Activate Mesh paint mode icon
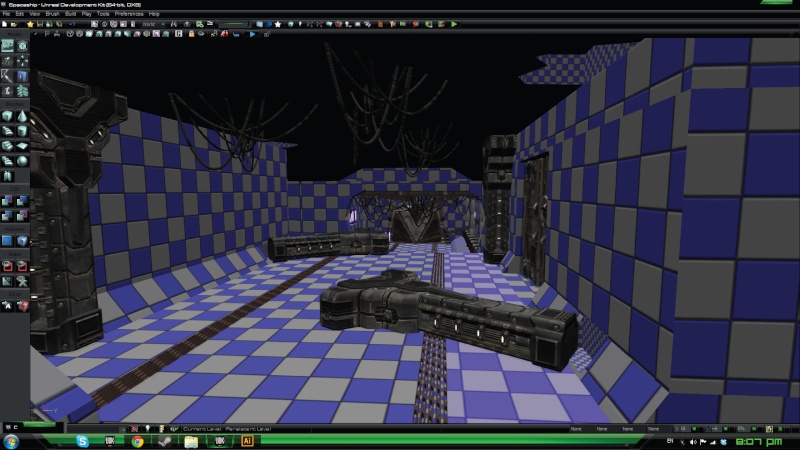Image resolution: width=800 pixels, height=450 pixels. (7, 76)
